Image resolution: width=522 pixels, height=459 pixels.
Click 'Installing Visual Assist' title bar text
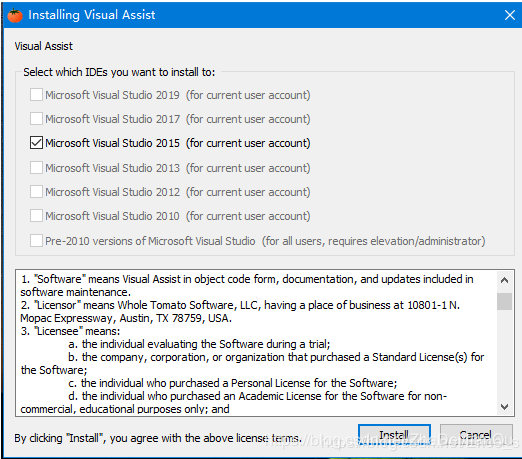tap(92, 15)
